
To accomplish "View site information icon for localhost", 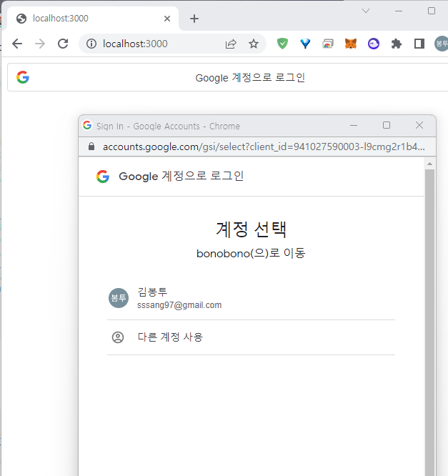I will [x=91, y=44].
